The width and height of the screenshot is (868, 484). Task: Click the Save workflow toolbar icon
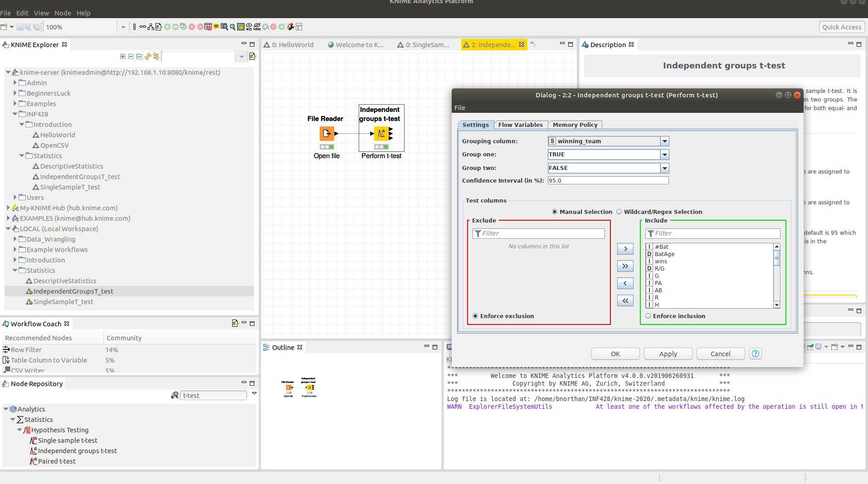tap(20, 27)
